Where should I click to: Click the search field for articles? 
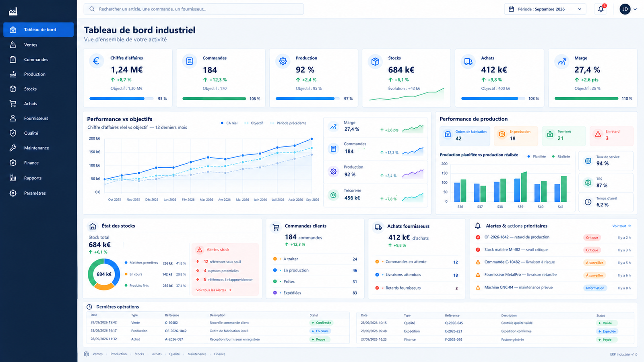click(194, 9)
